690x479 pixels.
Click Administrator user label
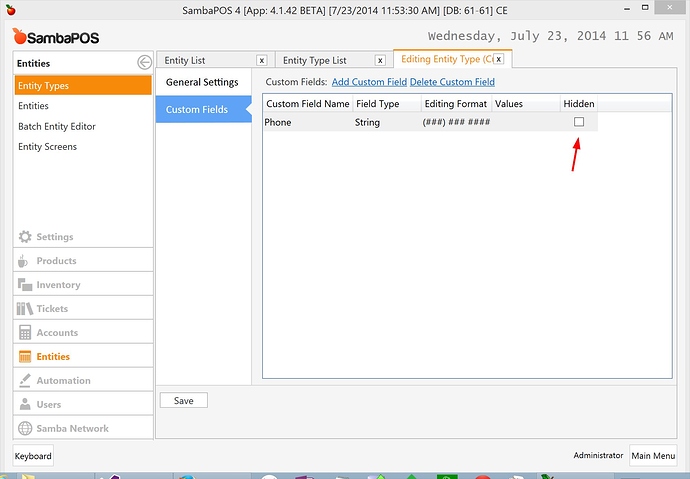point(598,455)
